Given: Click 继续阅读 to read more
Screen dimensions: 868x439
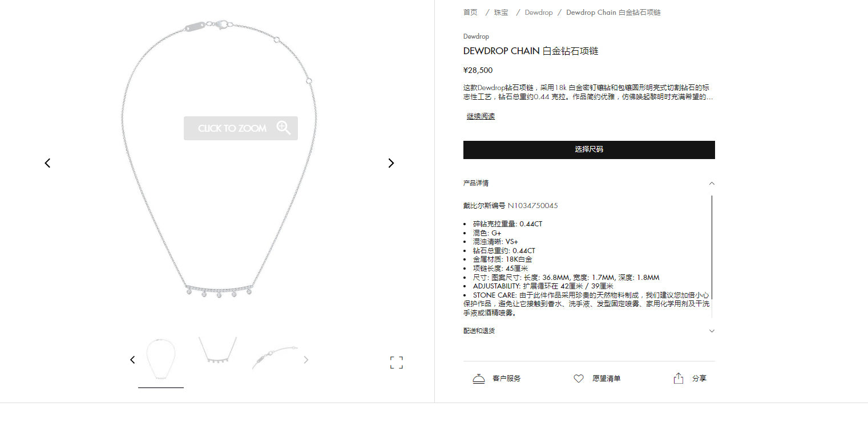Looking at the screenshot, I should pos(481,116).
